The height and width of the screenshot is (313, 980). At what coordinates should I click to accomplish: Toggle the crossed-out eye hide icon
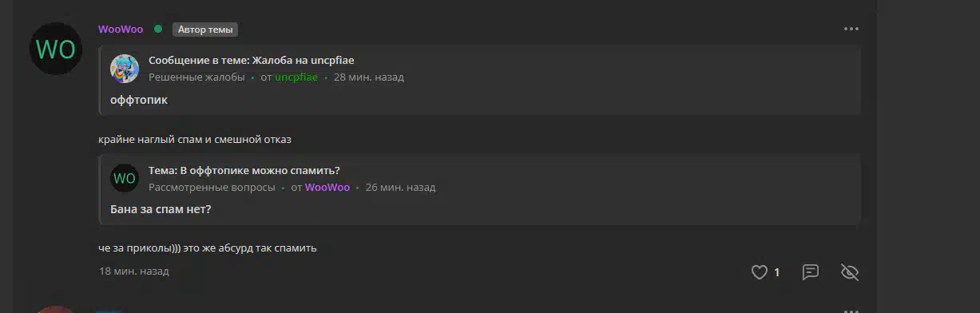[850, 272]
